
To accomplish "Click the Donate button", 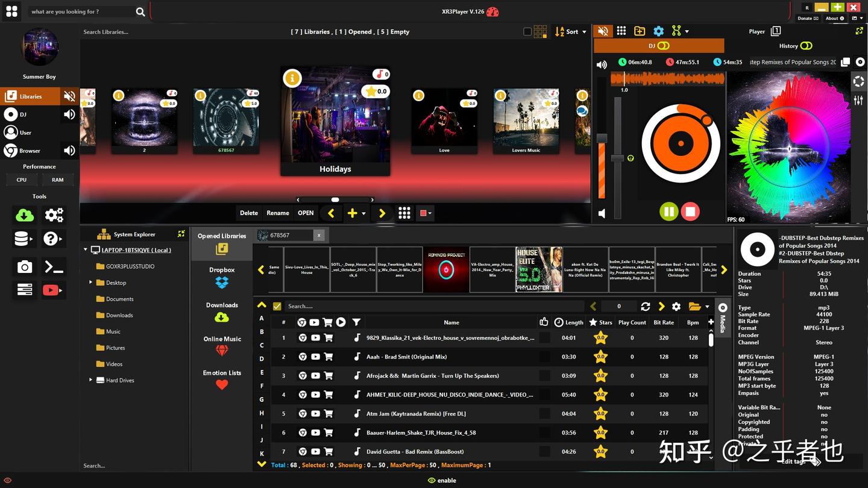I will point(808,19).
